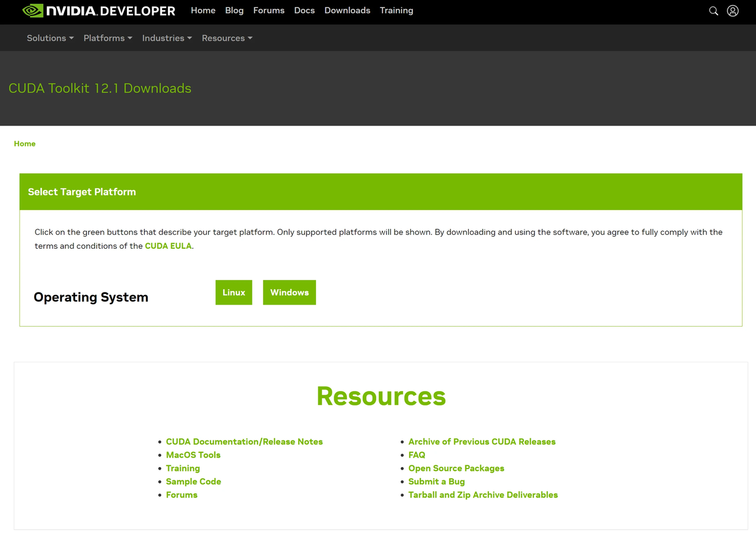Click the NVIDIA Developer logo

pos(99,11)
